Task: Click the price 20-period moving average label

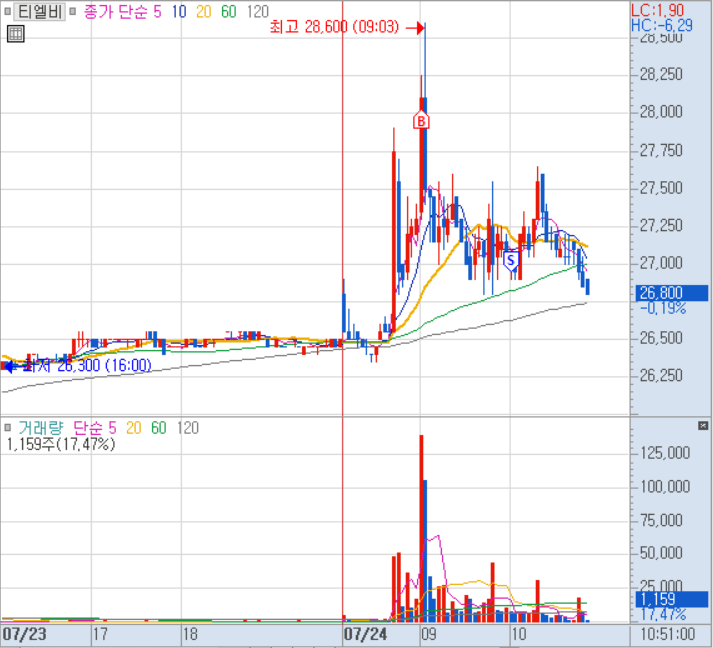Action: pyautogui.click(x=204, y=12)
